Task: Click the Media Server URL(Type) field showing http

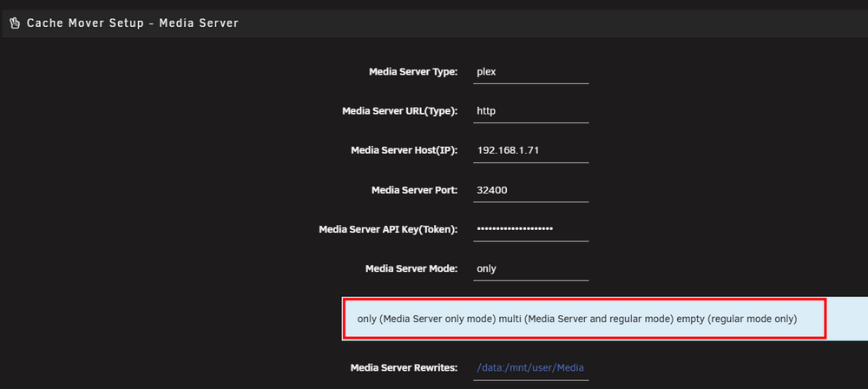Action: 531,111
